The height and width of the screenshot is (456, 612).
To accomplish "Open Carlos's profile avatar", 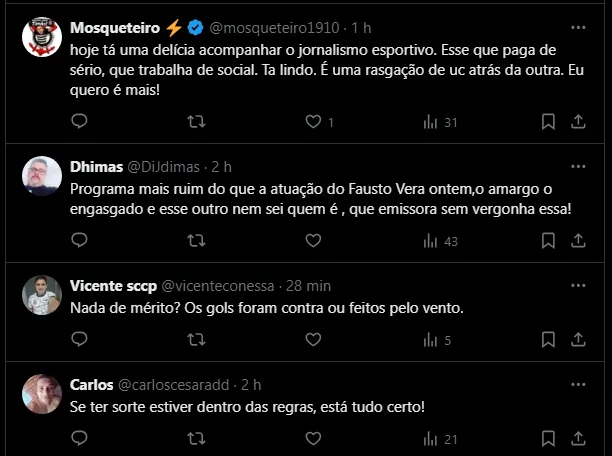I will pos(42,393).
